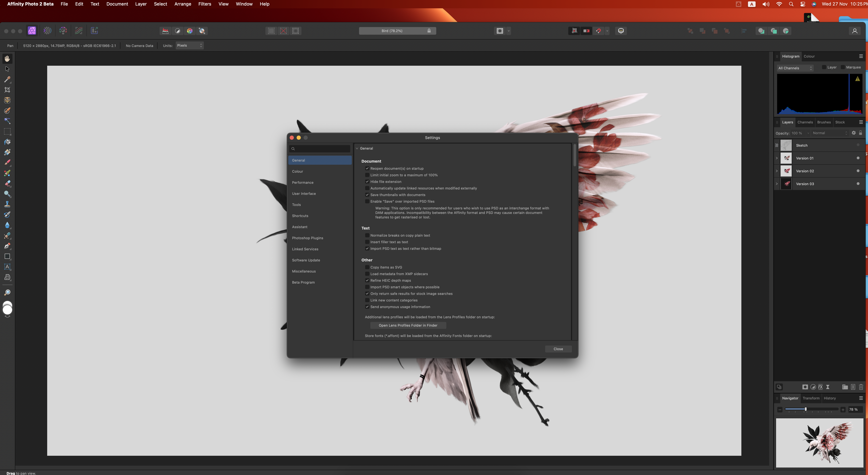Viewport: 868px width, 475px height.
Task: Click the Select All toolbar icon
Action: (x=271, y=31)
